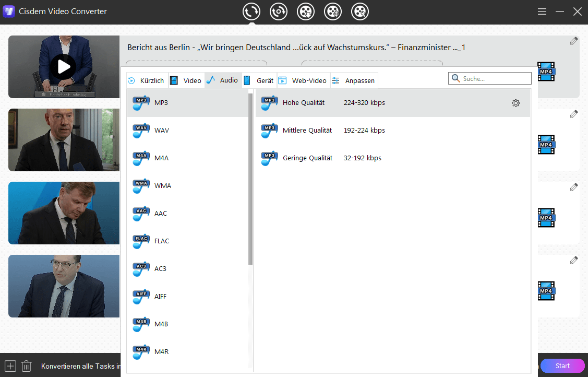Image resolution: width=588 pixels, height=377 pixels.
Task: Choose Geringe Qualität 32-192 kbps preset
Action: pyautogui.click(x=393, y=158)
